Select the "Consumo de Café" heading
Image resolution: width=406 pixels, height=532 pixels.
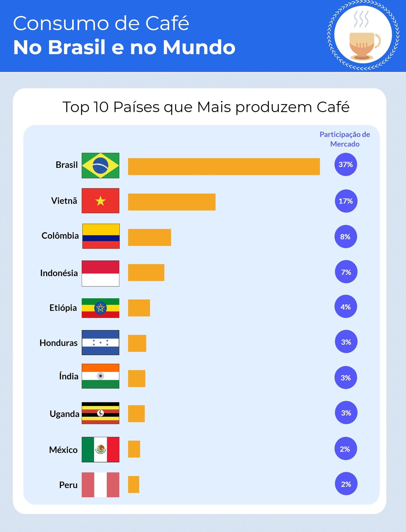[101, 23]
